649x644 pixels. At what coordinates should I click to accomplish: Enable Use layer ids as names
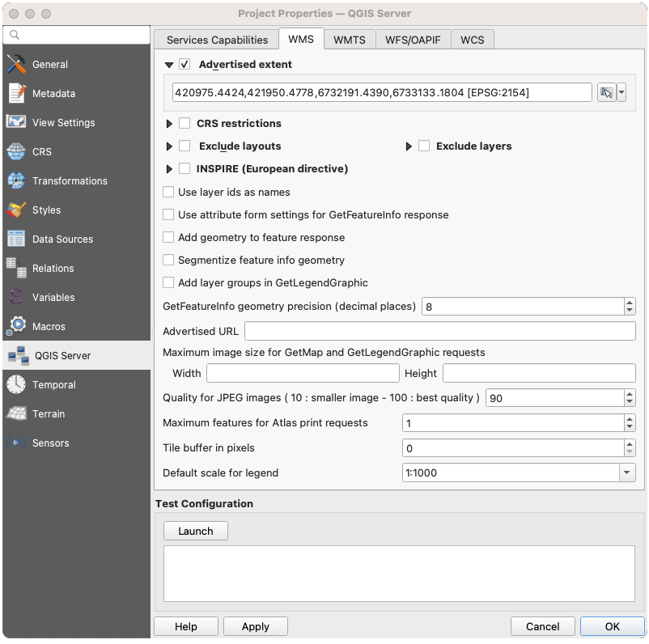coord(168,193)
